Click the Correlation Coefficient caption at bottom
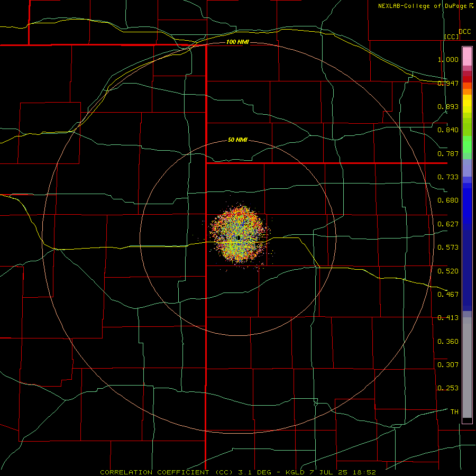This screenshot has height=476, width=476. click(x=238, y=472)
